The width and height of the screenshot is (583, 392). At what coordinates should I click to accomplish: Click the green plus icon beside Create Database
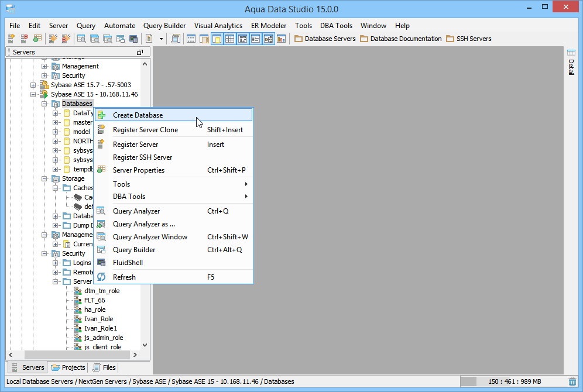(x=101, y=115)
